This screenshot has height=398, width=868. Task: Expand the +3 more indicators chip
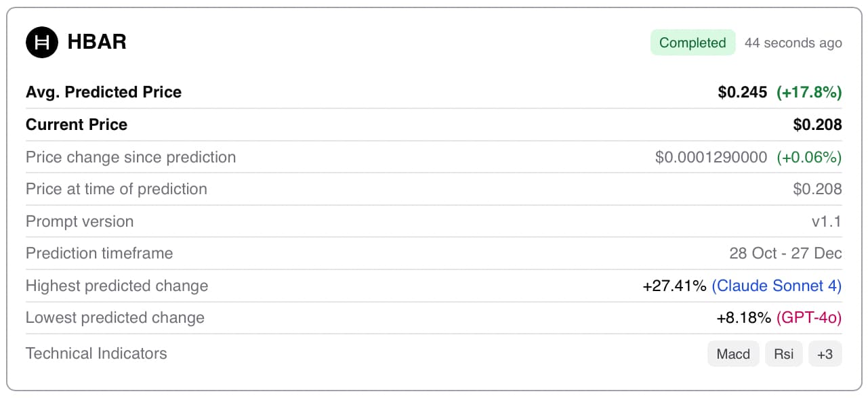click(825, 354)
